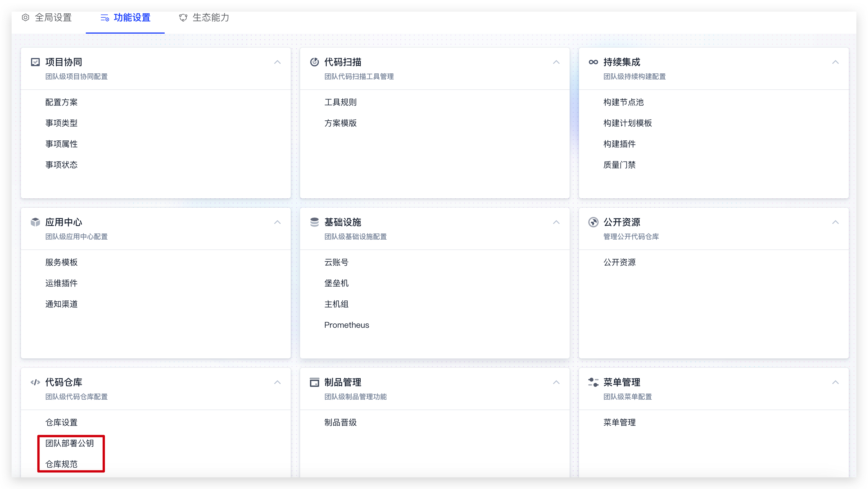Click the 基础设施 card title
Viewport: 868px width, 489px height.
[343, 222]
